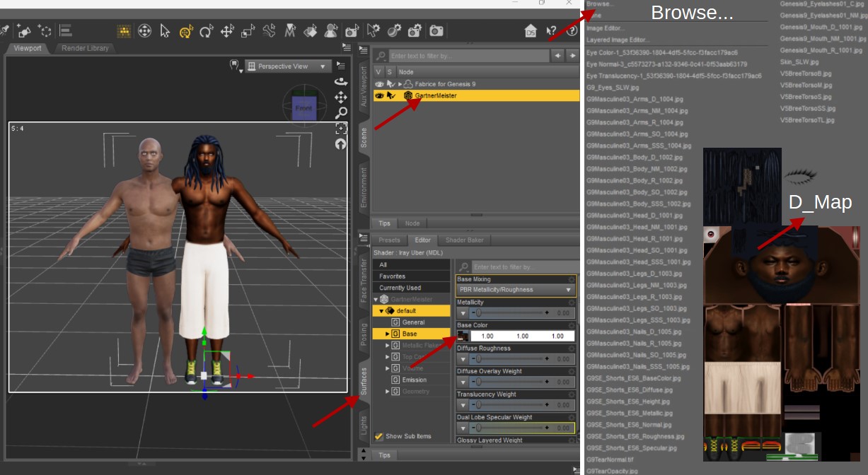Open Layered Image Editor... entry
The image size is (868, 475).
point(618,40)
